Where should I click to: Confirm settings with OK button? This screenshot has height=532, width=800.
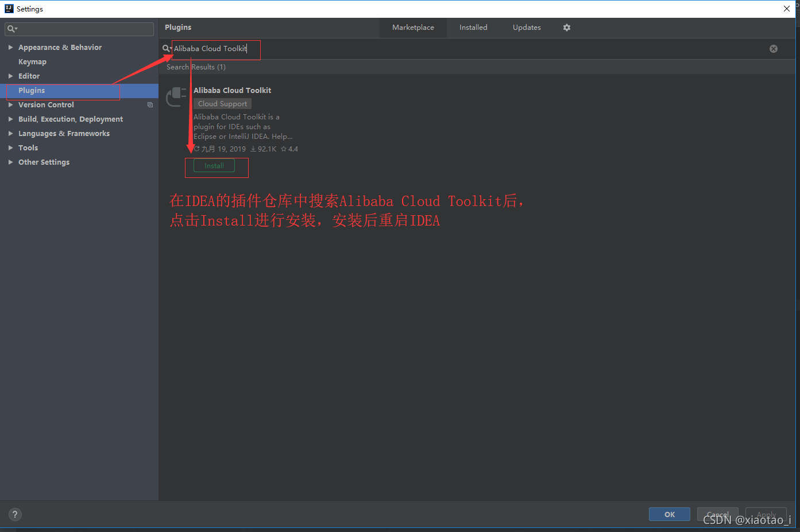[670, 514]
